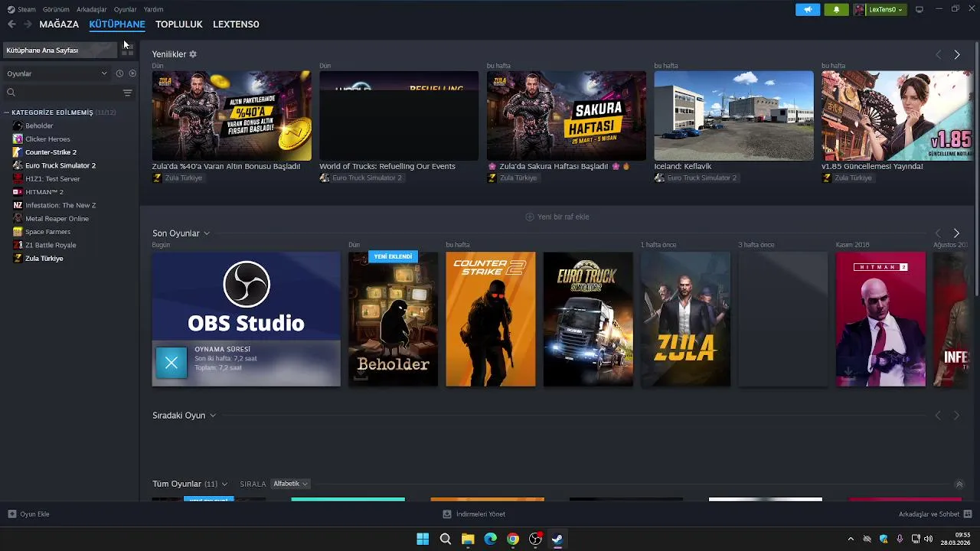Screen dimensions: 980x551
Task: Click Kütüphane Ana Sayfası button
Action: pyautogui.click(x=61, y=50)
